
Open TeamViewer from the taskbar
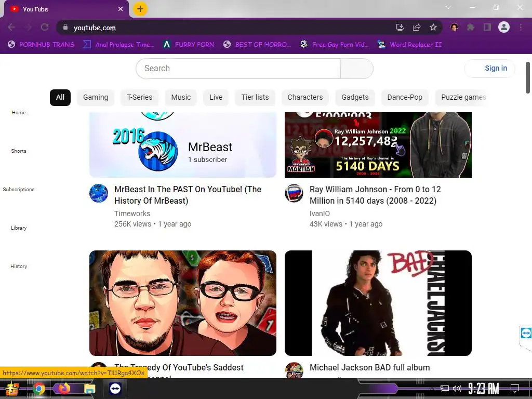pyautogui.click(x=115, y=389)
